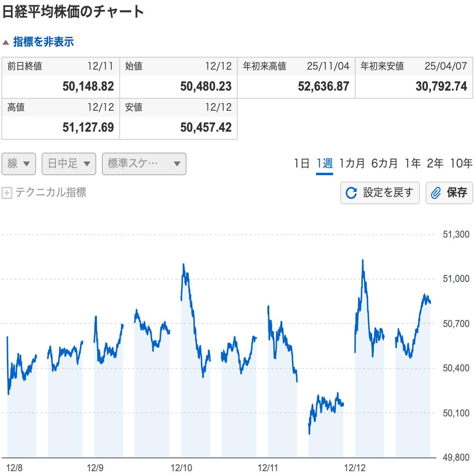Click the 前日終値 label
Image resolution: width=476 pixels, height=476 pixels.
tap(25, 66)
